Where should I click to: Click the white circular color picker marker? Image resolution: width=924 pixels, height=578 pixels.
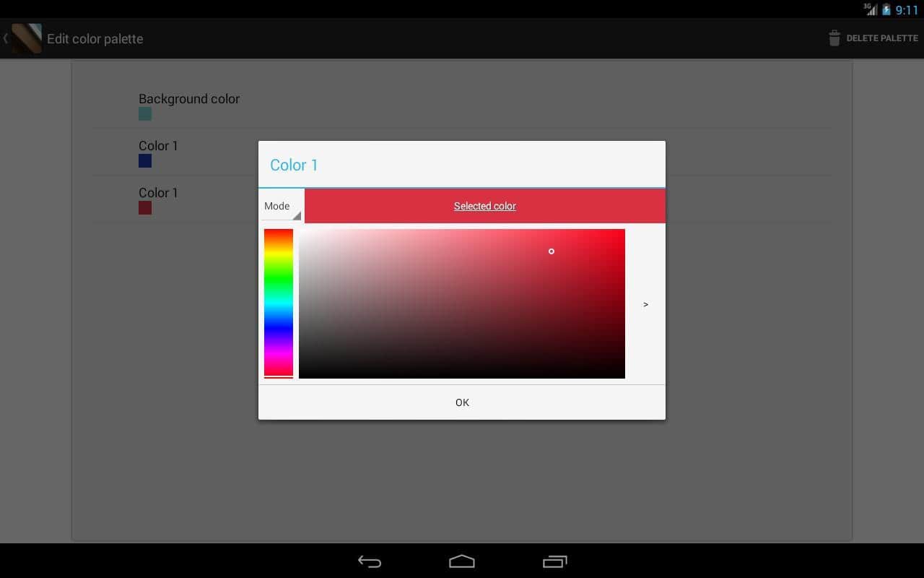[552, 251]
